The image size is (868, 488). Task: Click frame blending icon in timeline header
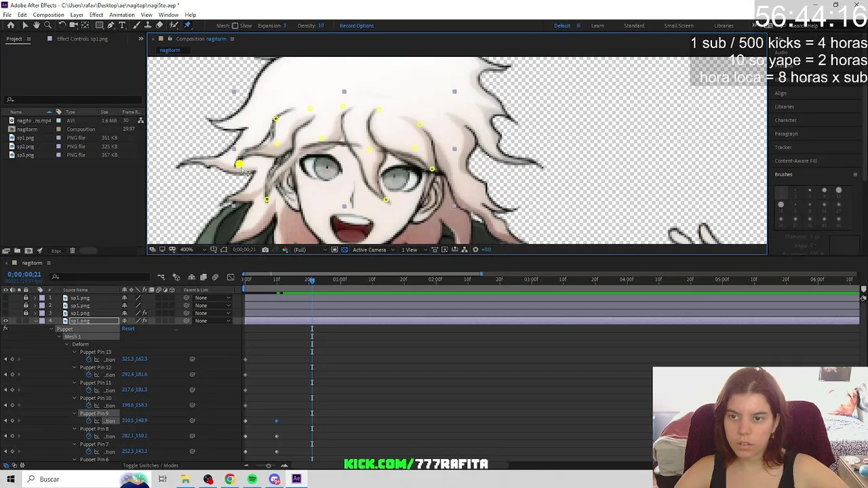tap(203, 277)
